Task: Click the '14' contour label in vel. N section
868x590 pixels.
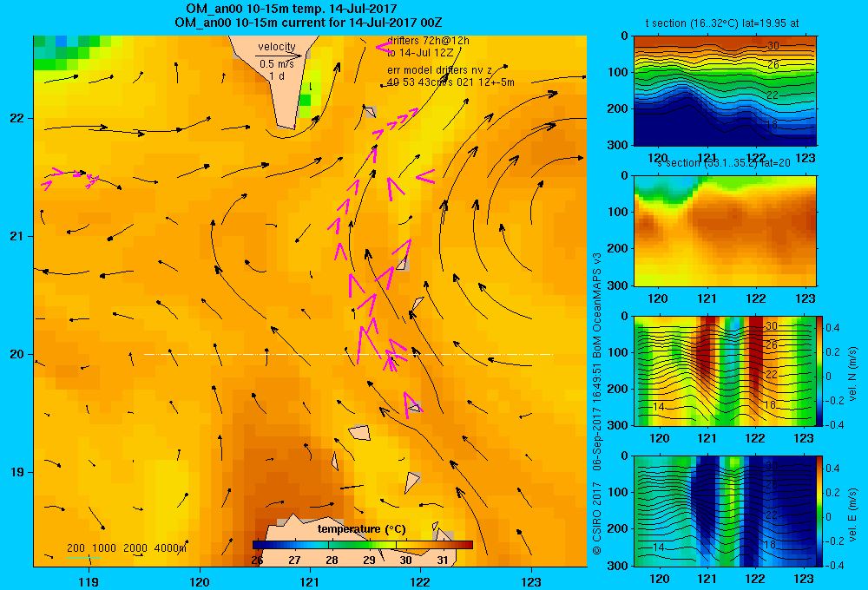Action: pos(659,407)
